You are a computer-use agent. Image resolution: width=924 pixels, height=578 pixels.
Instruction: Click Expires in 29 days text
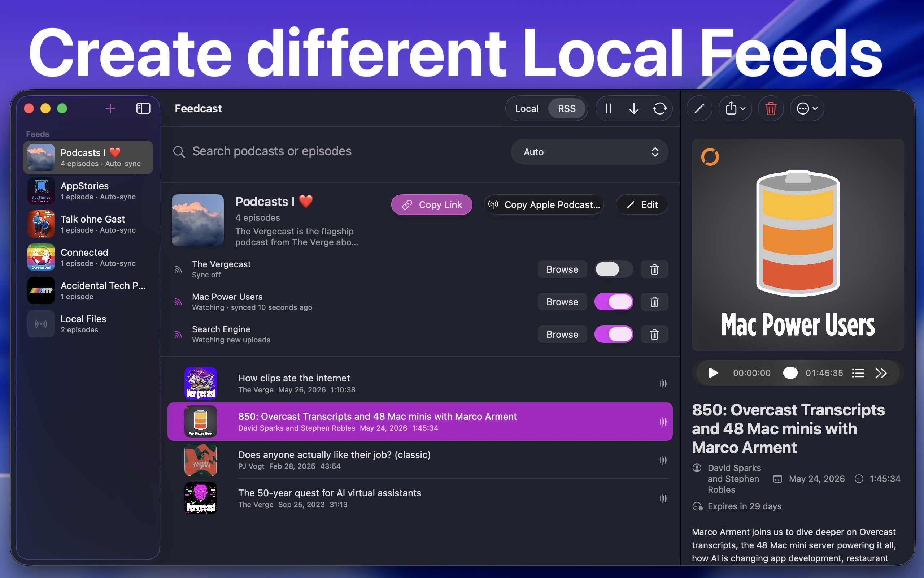tap(745, 506)
